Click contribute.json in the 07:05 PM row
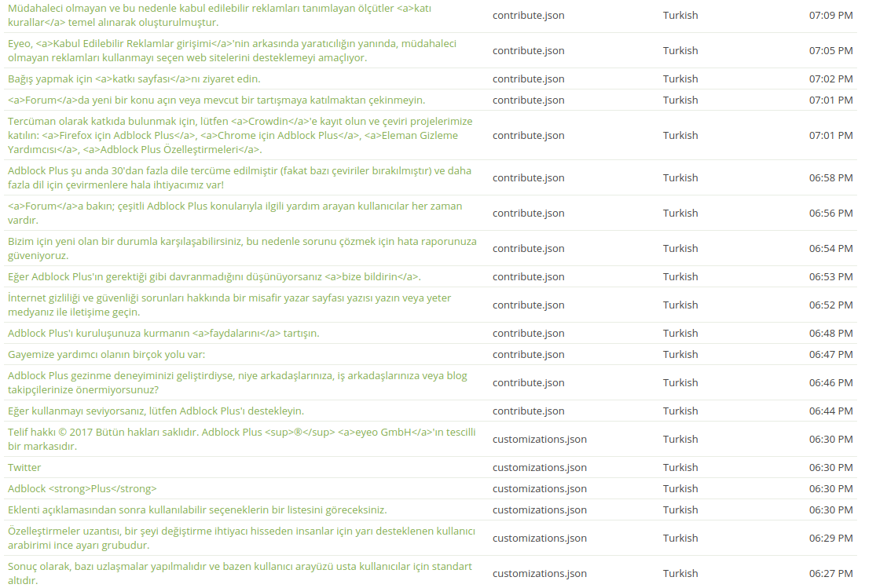876x588 pixels. tap(529, 51)
